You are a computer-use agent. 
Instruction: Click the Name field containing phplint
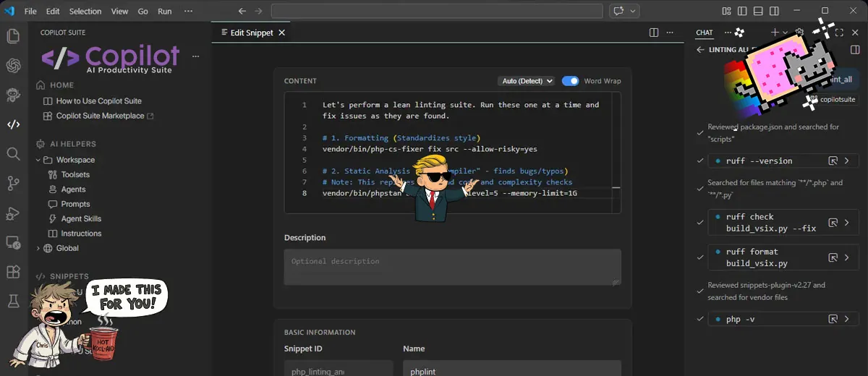(x=512, y=368)
